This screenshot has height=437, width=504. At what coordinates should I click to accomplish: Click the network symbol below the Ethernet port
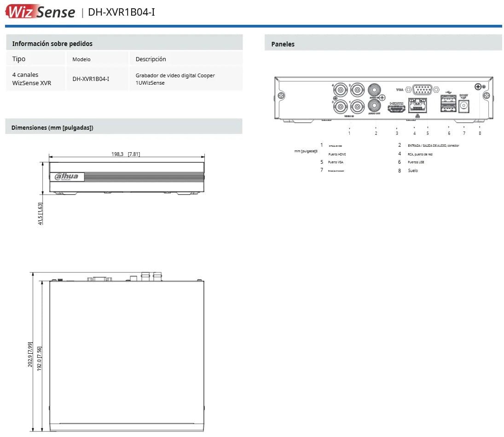coord(417,116)
